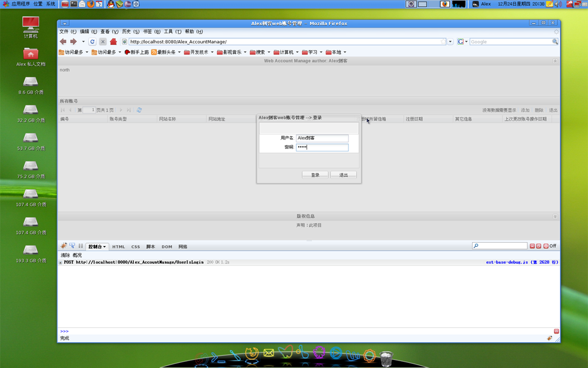Open the Firebug bug icon menu
Viewport: 588px width, 368px height.
(x=64, y=246)
